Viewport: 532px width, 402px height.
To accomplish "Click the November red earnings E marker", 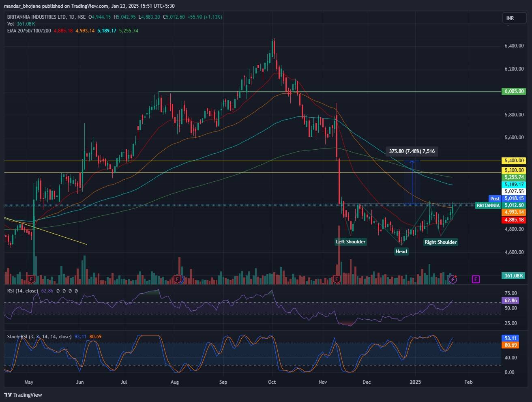I will [x=337, y=279].
